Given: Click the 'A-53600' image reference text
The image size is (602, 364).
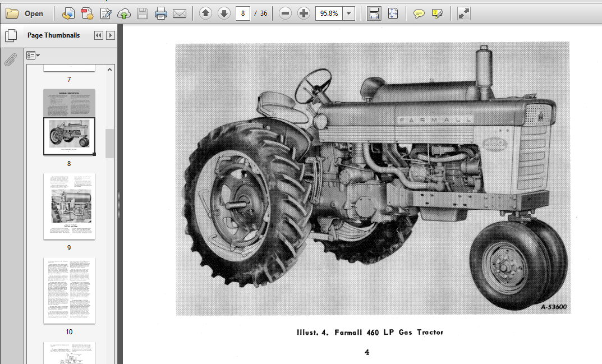Looking at the screenshot, I should click(554, 307).
